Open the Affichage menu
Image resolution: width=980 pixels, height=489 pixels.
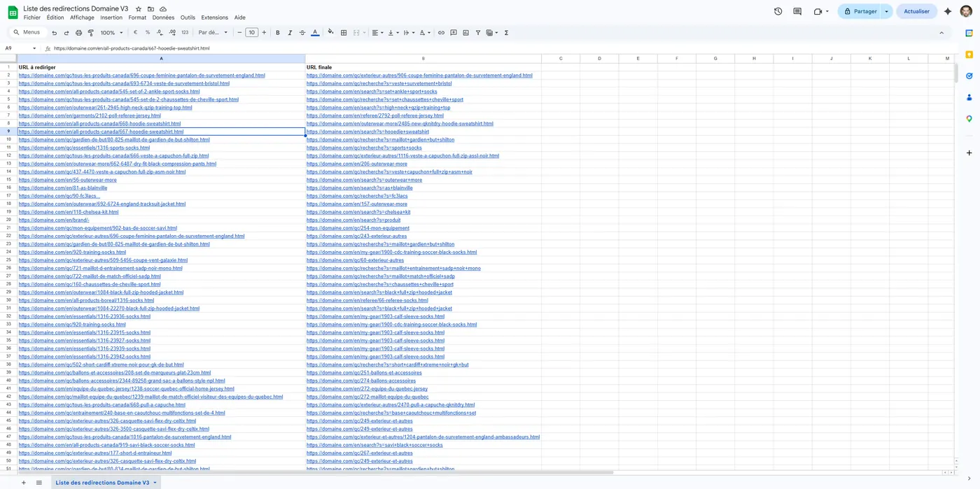tap(82, 17)
